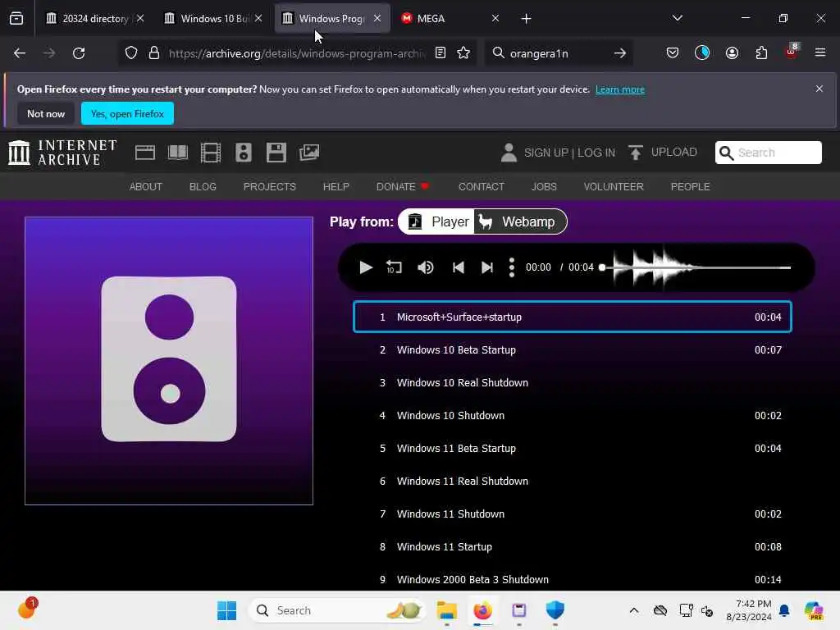Click the orangera1n search box
840x630 pixels.
click(x=559, y=53)
